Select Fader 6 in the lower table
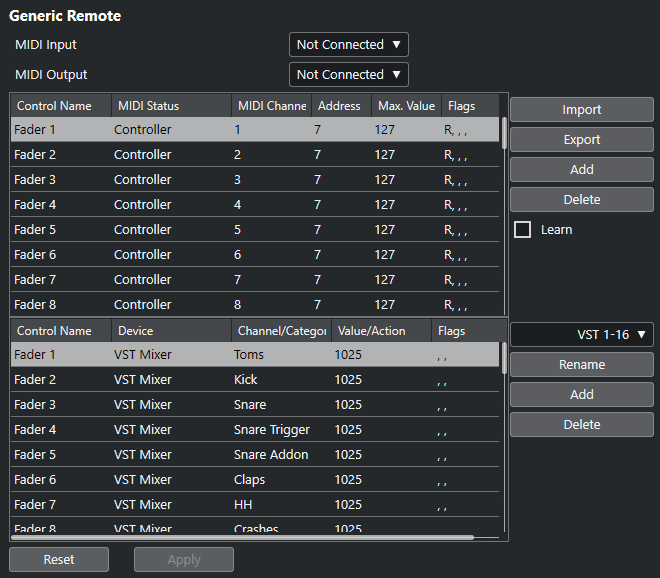Image resolution: width=660 pixels, height=578 pixels. click(255, 479)
